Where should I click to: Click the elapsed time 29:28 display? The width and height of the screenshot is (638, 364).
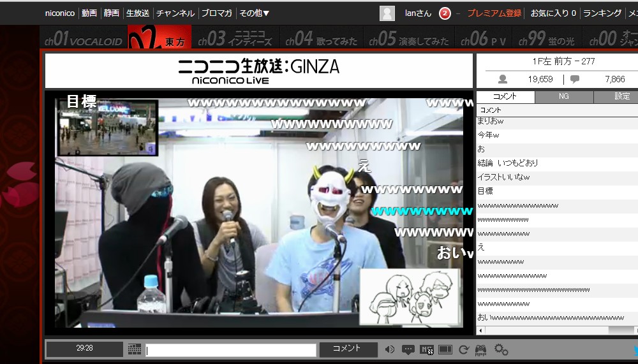tap(85, 349)
